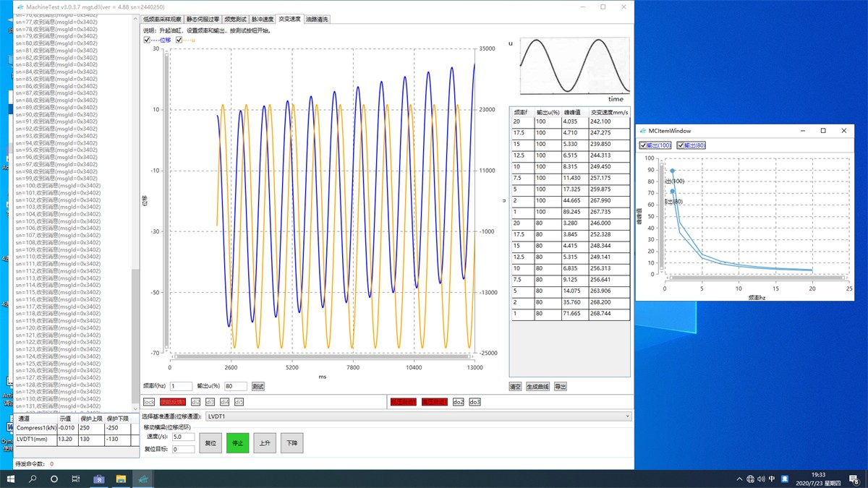
Task: Click the di5 digital input icon
Action: pos(237,402)
